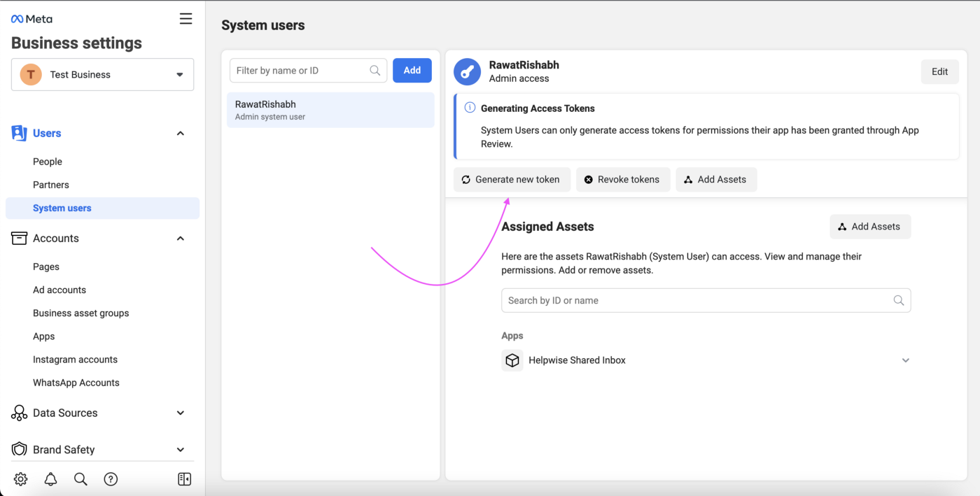Collapse the Accounts section
Viewport: 980px width, 496px height.
[x=180, y=239]
